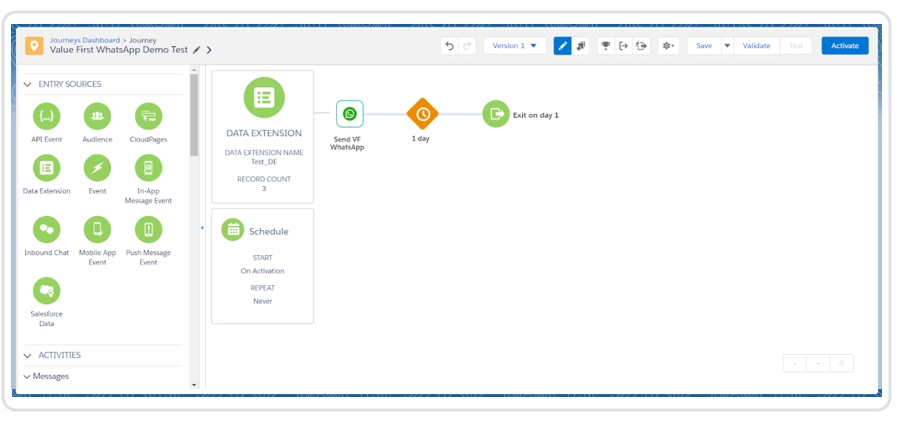The width and height of the screenshot is (900, 421).
Task: Collapse the ENTRY SOURCES section
Action: [x=28, y=85]
